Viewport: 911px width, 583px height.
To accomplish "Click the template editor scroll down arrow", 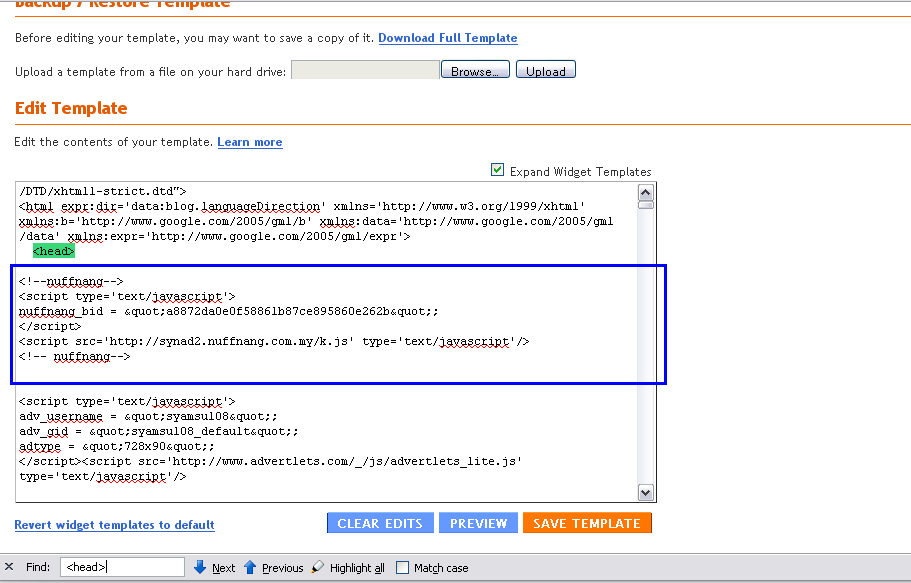I will pyautogui.click(x=645, y=493).
